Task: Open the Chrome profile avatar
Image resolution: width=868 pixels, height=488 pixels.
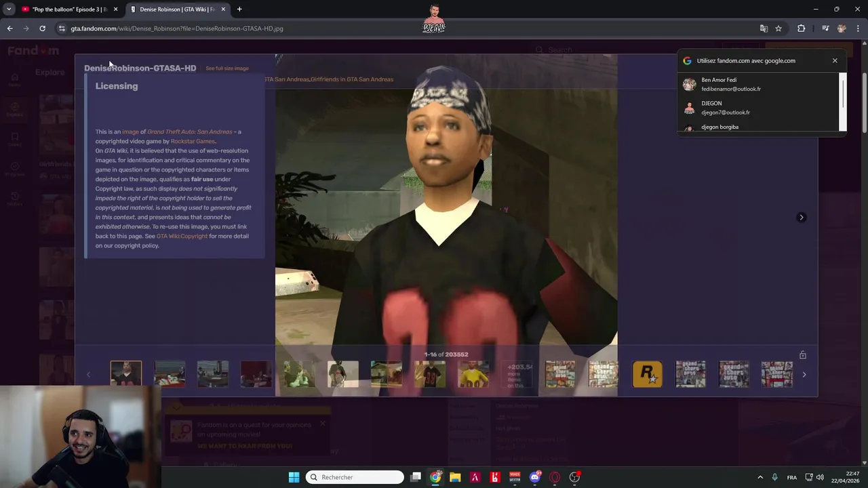Action: pos(842,28)
